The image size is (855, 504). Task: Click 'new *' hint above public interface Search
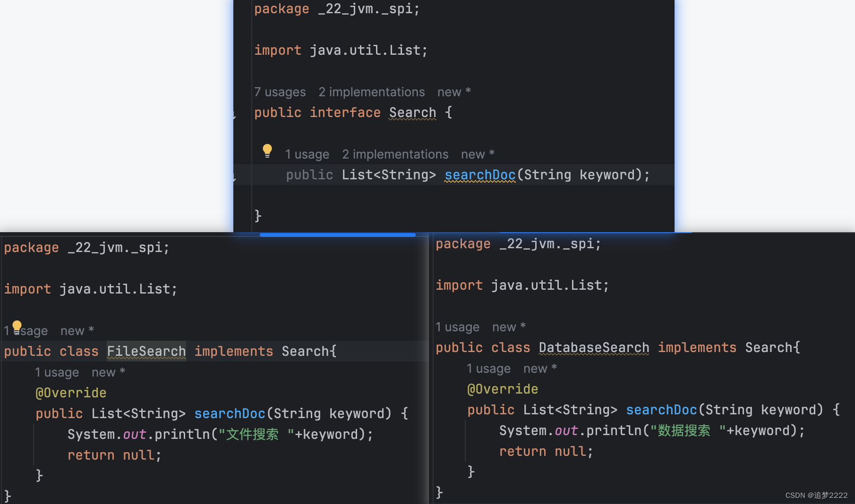pos(454,92)
